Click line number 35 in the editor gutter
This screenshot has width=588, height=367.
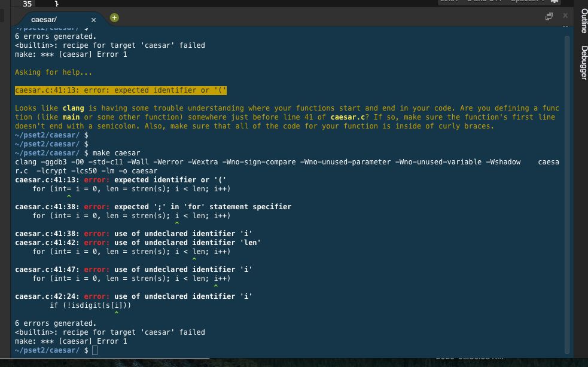click(28, 4)
